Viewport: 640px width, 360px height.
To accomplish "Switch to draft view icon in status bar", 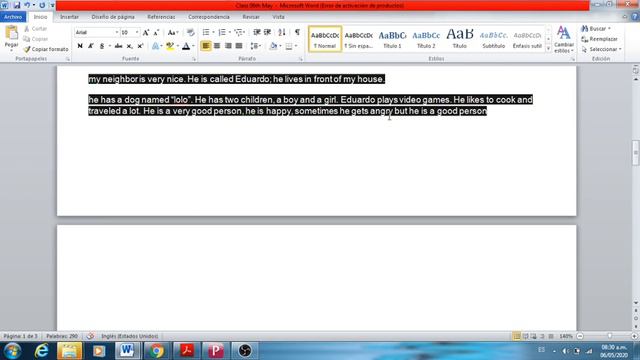I will point(551,336).
